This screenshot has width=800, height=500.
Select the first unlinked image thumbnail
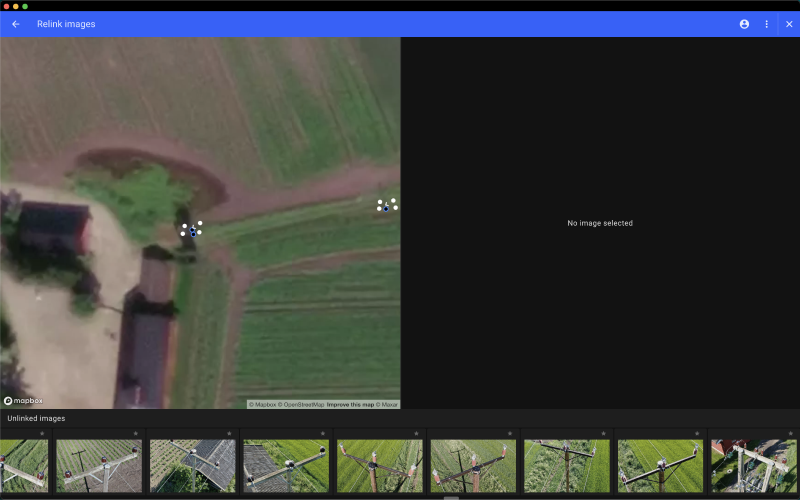click(x=23, y=465)
